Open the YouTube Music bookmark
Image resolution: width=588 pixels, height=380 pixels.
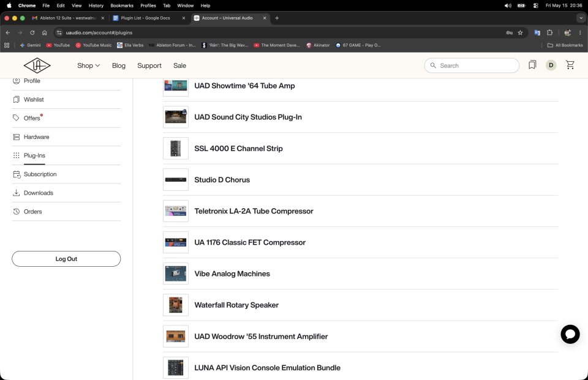[x=93, y=45]
